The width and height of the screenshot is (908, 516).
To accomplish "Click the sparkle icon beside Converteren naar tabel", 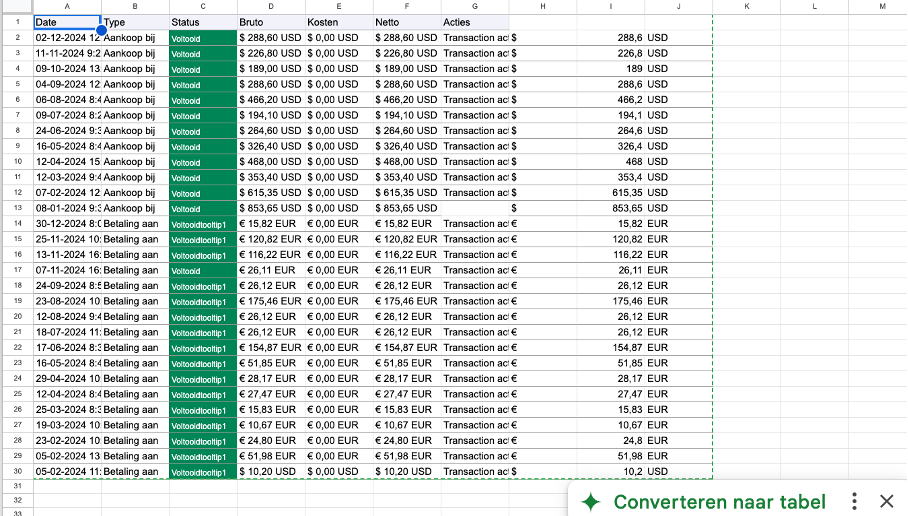I will click(x=591, y=502).
